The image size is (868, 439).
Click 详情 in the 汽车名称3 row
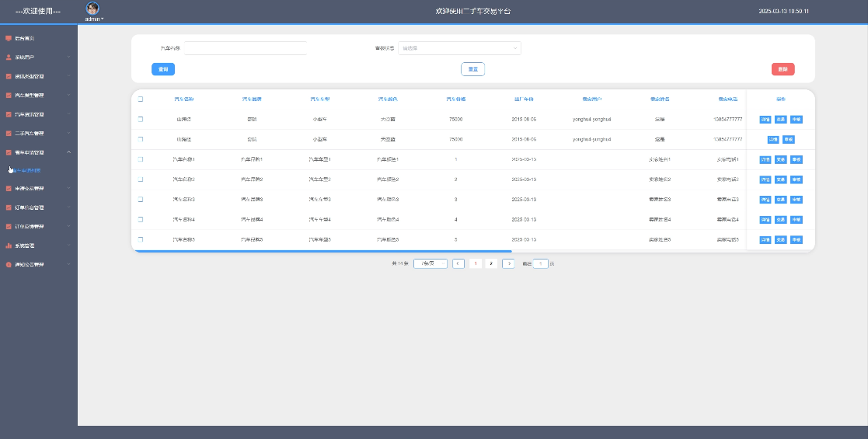tap(765, 199)
